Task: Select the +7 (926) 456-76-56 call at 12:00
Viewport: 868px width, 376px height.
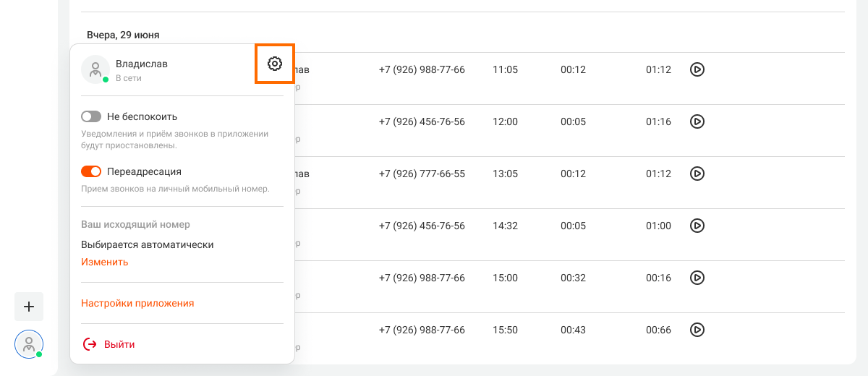Action: click(422, 121)
